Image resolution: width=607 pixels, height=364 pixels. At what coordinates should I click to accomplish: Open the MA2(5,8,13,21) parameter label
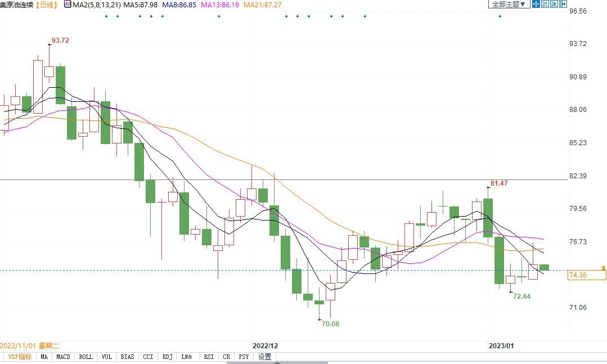pyautogui.click(x=96, y=5)
